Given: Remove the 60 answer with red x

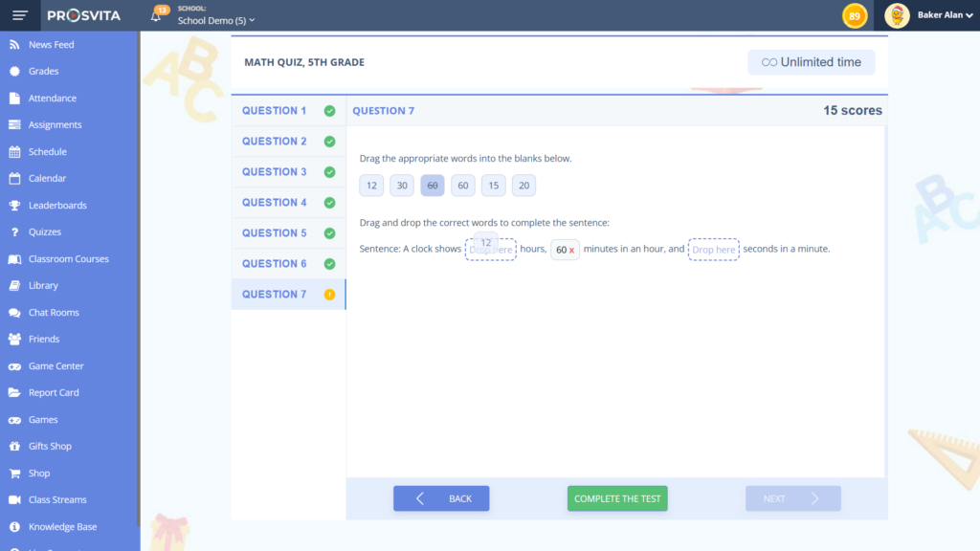Looking at the screenshot, I should [x=572, y=251].
